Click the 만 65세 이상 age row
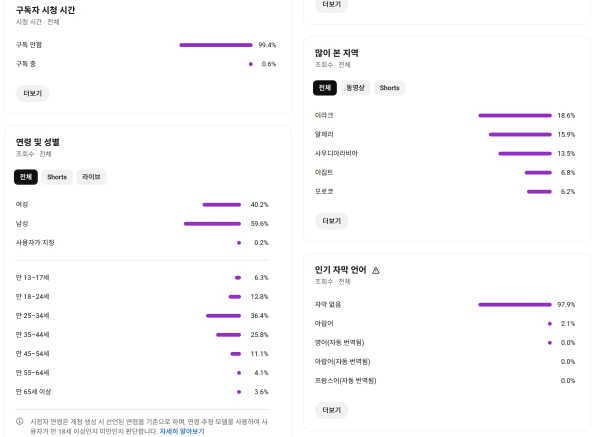Screen dimensions: 600x437 click(x=142, y=391)
